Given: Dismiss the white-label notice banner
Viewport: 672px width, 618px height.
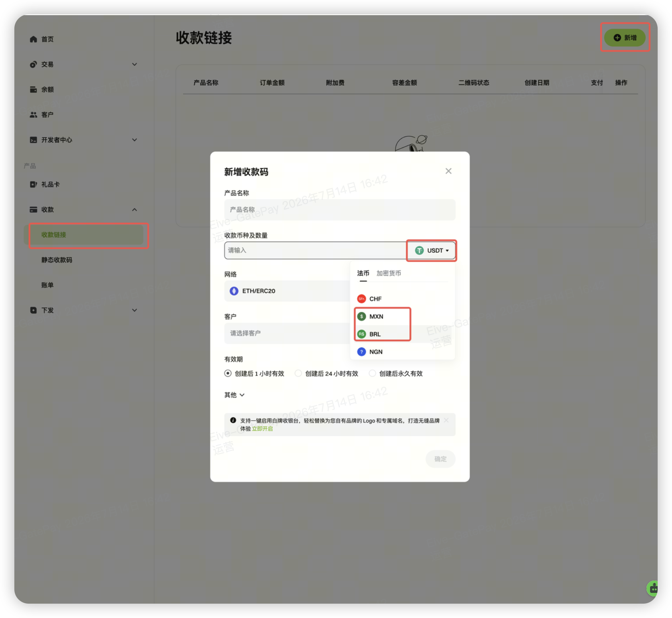Looking at the screenshot, I should [x=446, y=420].
